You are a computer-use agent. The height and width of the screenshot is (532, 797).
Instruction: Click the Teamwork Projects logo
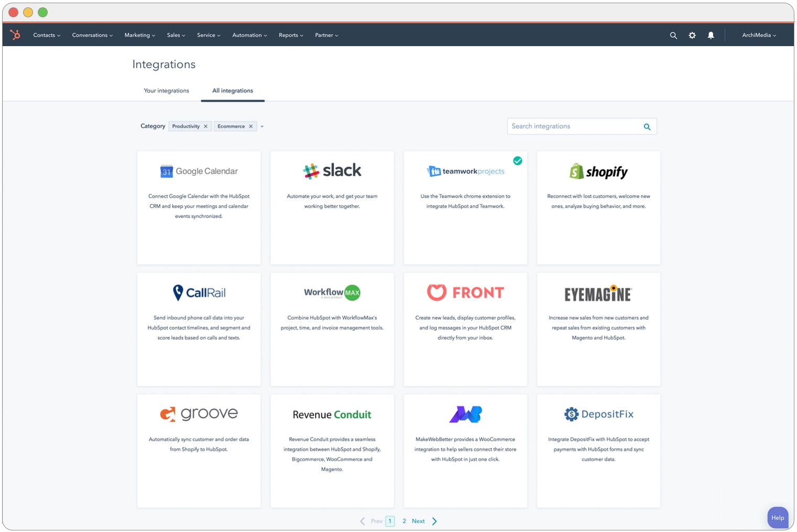(466, 171)
